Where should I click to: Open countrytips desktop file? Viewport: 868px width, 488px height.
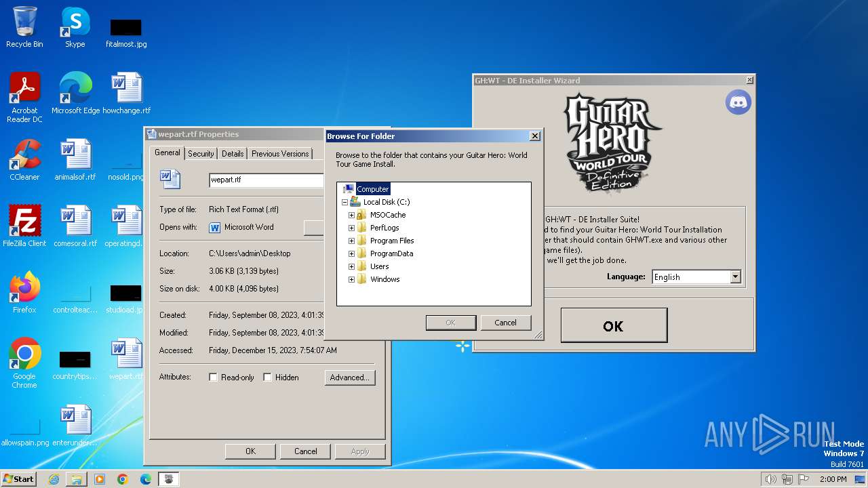[x=75, y=365]
